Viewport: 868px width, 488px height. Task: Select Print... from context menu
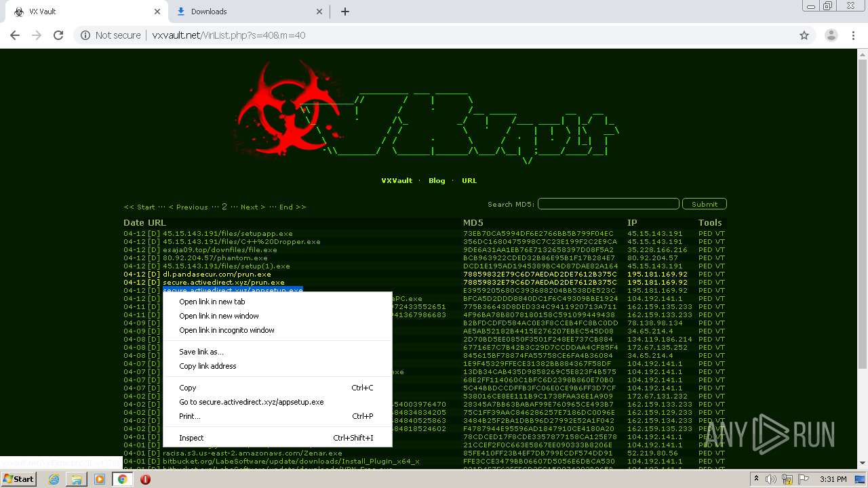[x=277, y=416]
